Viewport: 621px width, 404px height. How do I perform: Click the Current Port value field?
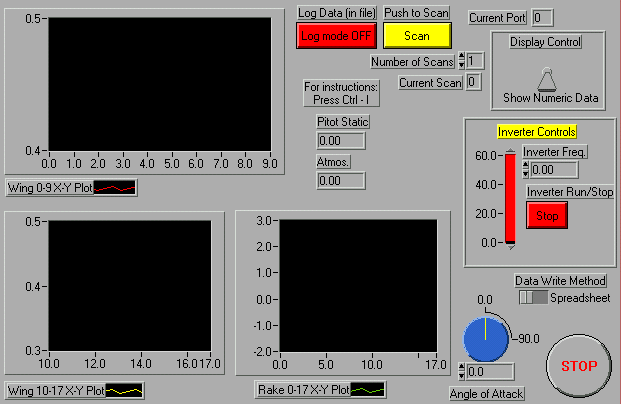click(x=543, y=18)
